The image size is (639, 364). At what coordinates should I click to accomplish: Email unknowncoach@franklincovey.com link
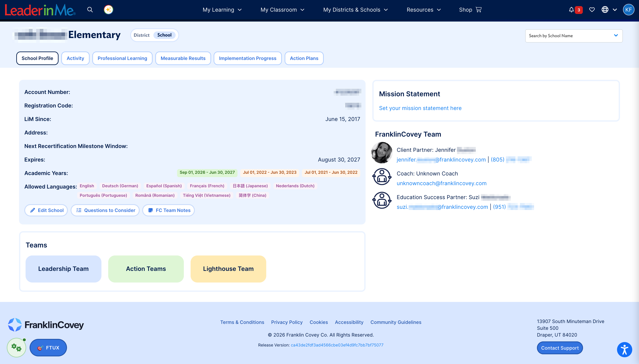[x=442, y=183]
